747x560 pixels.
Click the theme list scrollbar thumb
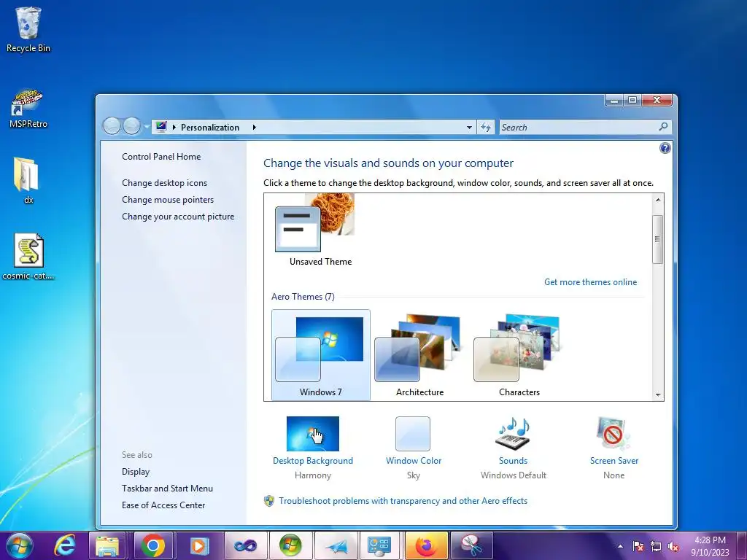coord(657,239)
